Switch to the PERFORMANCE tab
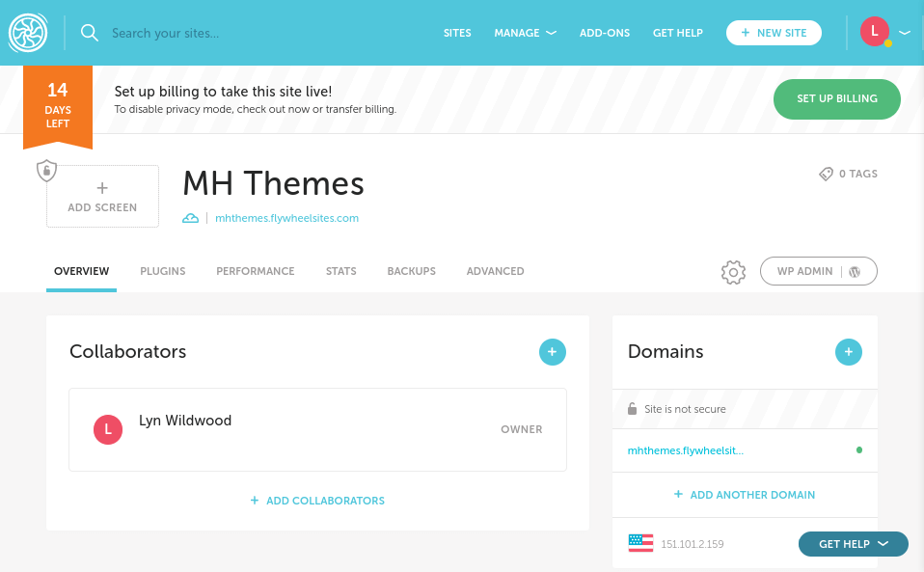 point(256,271)
